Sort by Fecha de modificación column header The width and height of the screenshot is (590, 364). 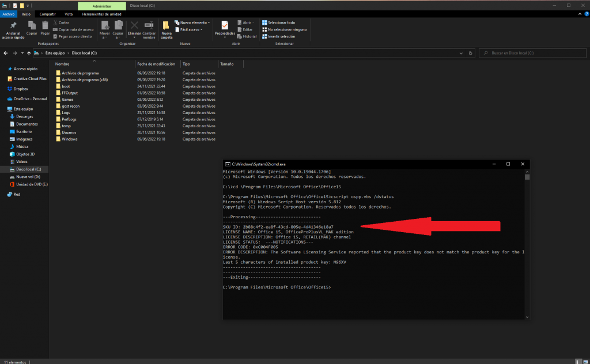pyautogui.click(x=156, y=64)
